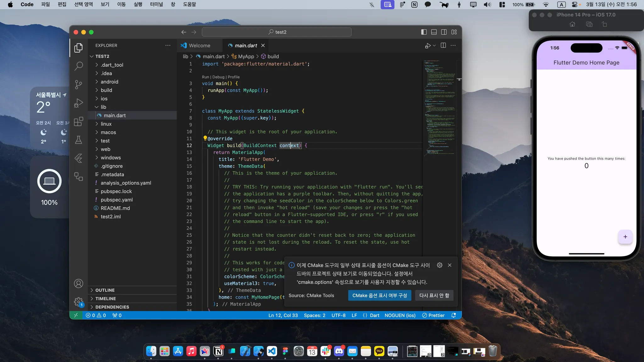
Task: Expand the android folder
Action: pos(109,82)
